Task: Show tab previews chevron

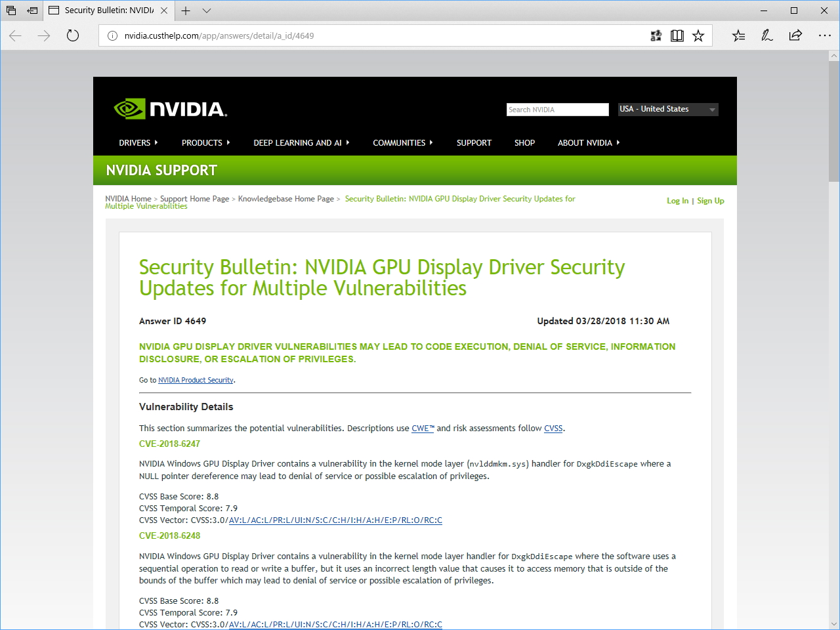Action: click(207, 10)
